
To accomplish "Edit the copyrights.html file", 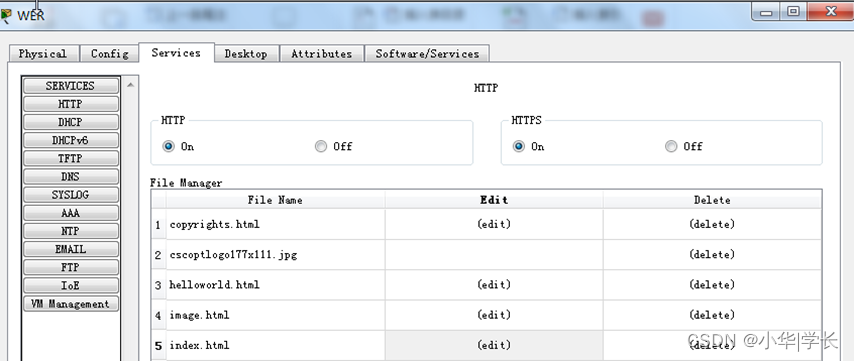I will [494, 224].
